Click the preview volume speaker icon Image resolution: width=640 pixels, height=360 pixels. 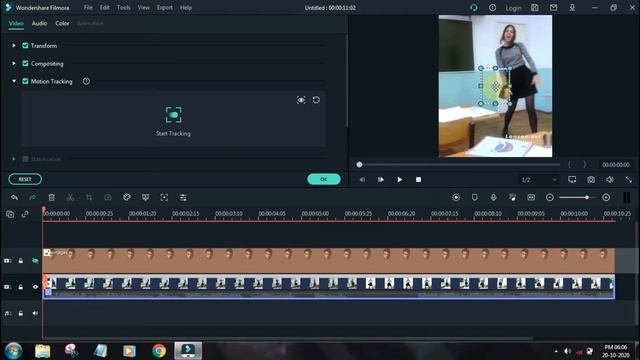pos(610,180)
